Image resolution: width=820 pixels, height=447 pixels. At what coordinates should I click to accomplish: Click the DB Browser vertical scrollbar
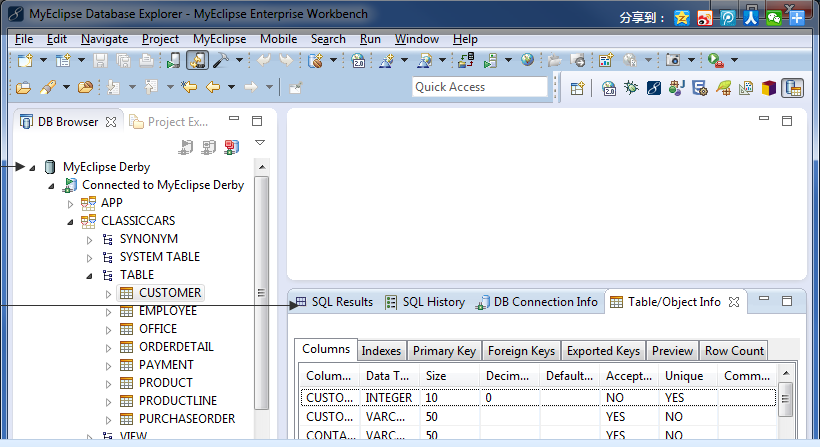[261, 293]
